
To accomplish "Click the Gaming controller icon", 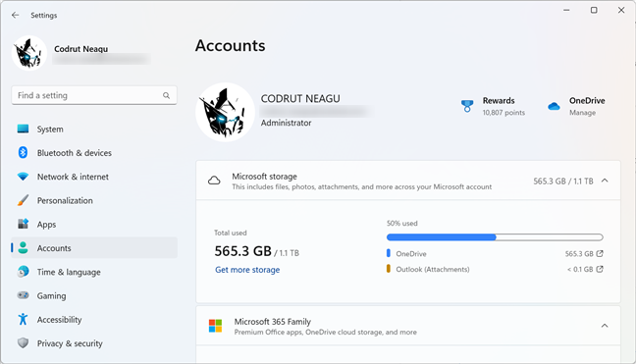I will coord(24,295).
